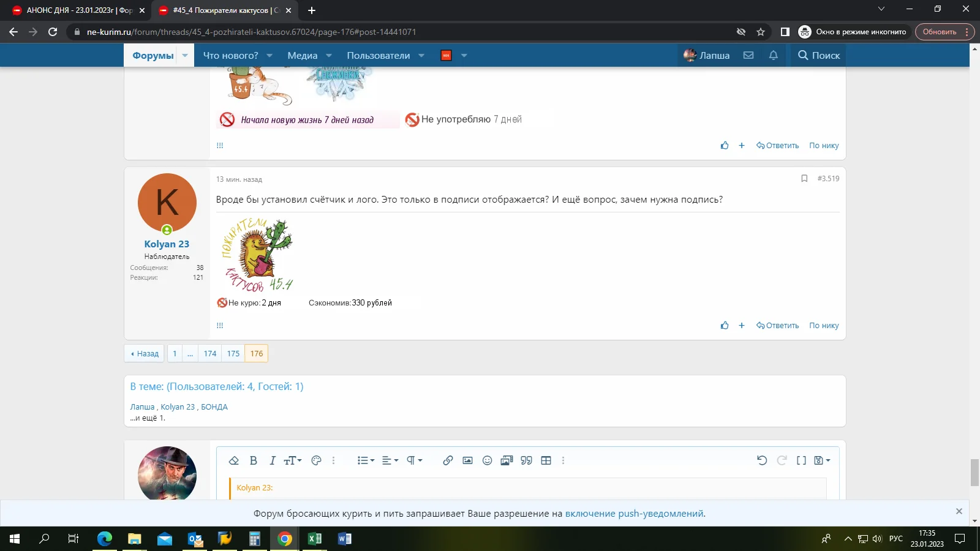Click the plus multi-quote icon on Kolyan 23 post

(741, 325)
